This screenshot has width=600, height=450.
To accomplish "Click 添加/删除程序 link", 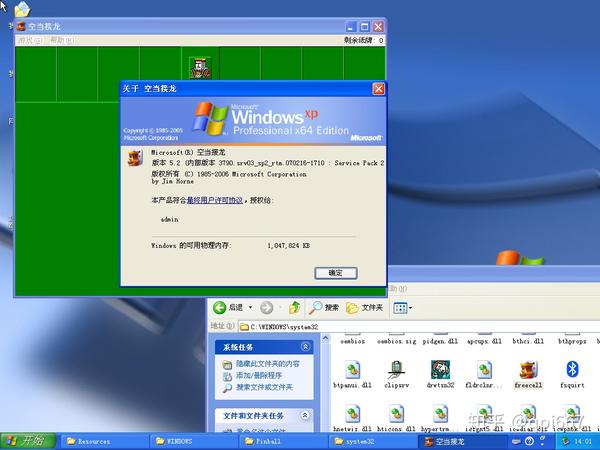I will click(x=259, y=375).
